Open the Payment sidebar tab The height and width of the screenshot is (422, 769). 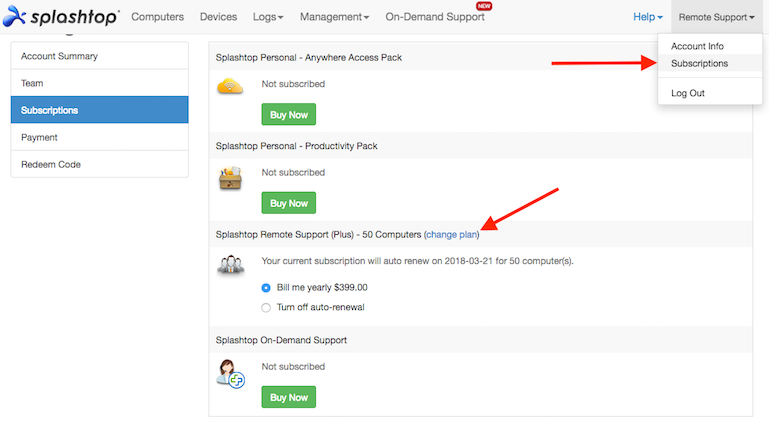[x=100, y=137]
